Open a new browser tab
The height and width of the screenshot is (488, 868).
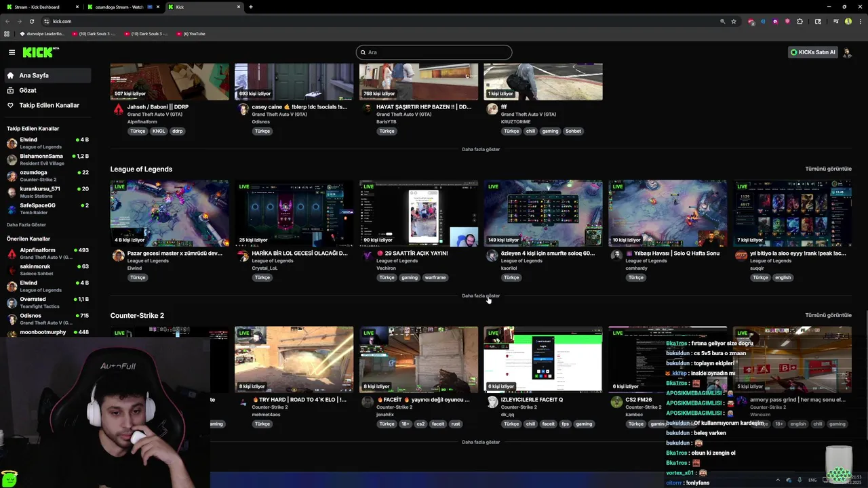(251, 7)
